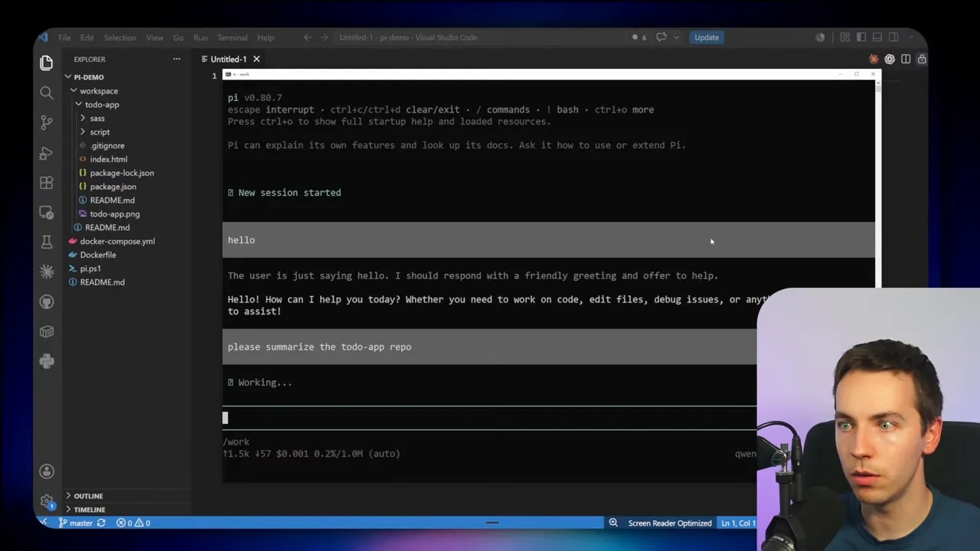Open the Testing flask view
The height and width of the screenshot is (551, 980).
[x=47, y=242]
